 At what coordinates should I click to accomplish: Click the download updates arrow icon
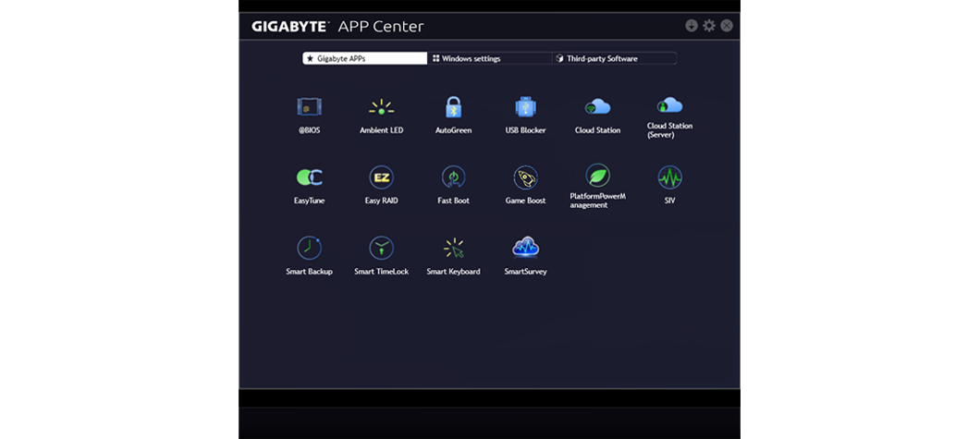pyautogui.click(x=692, y=26)
